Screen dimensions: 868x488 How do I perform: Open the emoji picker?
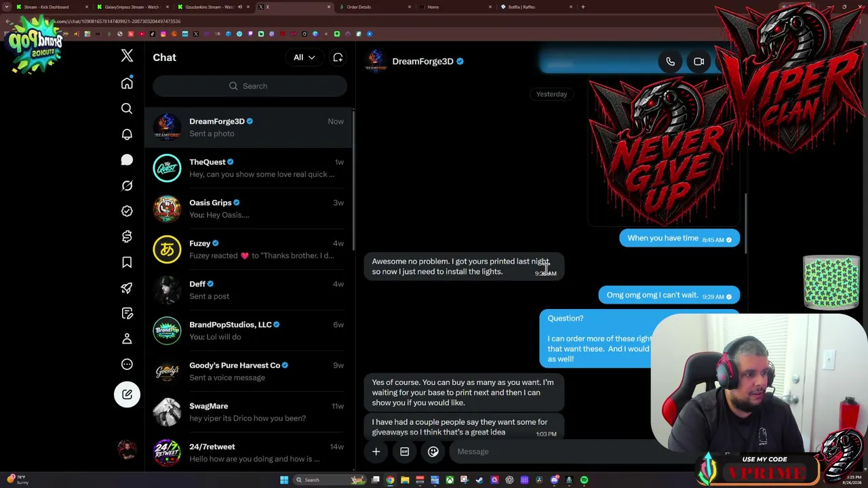click(x=433, y=451)
